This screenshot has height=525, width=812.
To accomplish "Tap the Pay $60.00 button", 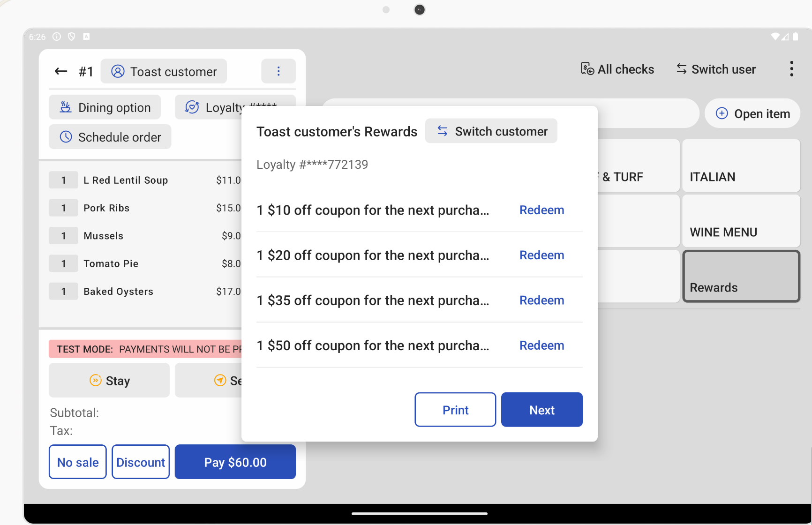I will click(x=235, y=462).
